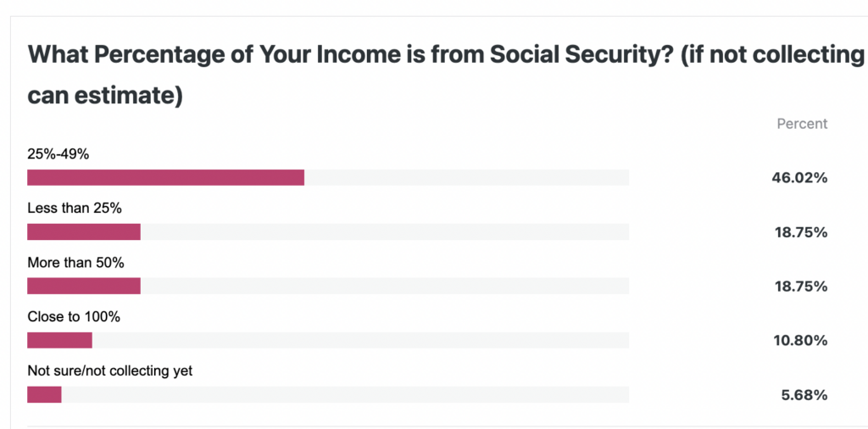Click the Not sure/not collecting yet bar

(44, 395)
